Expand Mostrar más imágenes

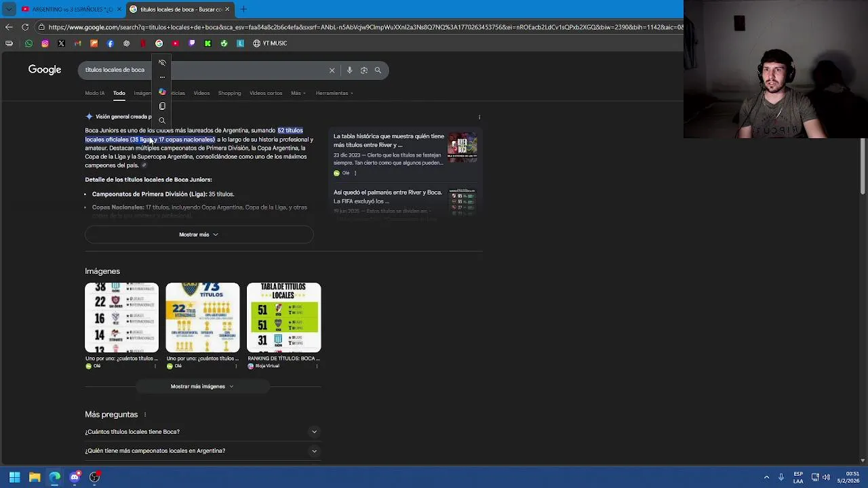pos(202,386)
